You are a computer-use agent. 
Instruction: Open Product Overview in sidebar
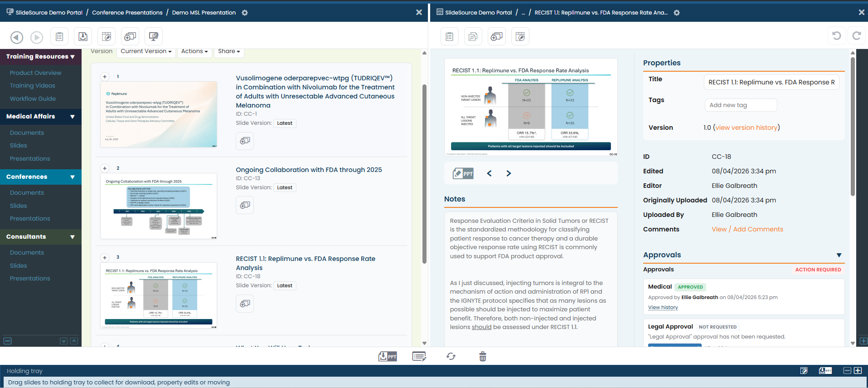[35, 73]
